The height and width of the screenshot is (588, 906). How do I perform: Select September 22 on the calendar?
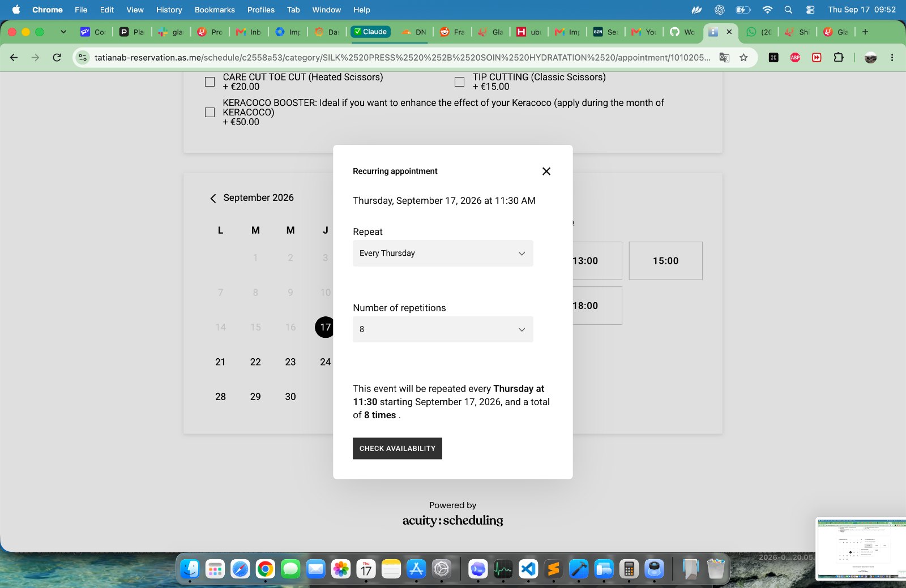(255, 362)
